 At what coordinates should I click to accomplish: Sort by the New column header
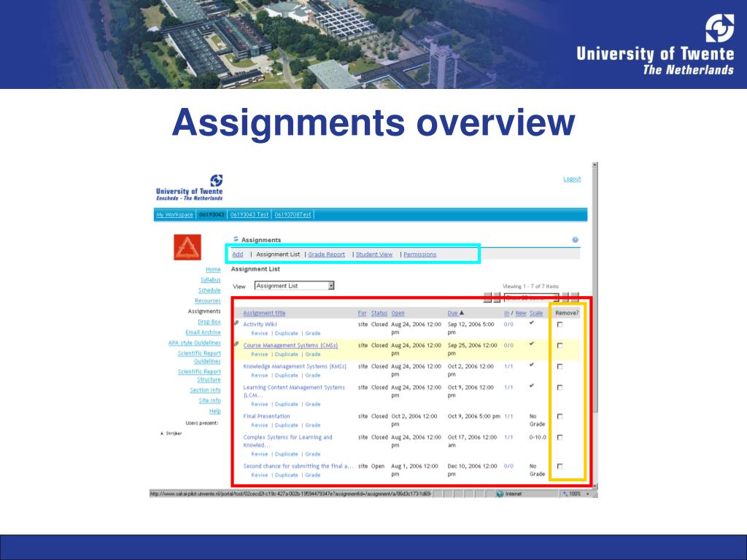coord(521,313)
